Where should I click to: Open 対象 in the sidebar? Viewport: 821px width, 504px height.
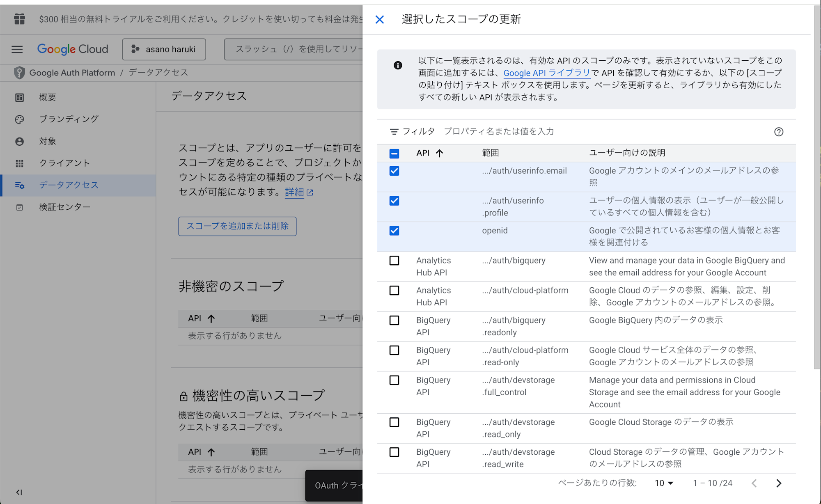tap(78, 142)
